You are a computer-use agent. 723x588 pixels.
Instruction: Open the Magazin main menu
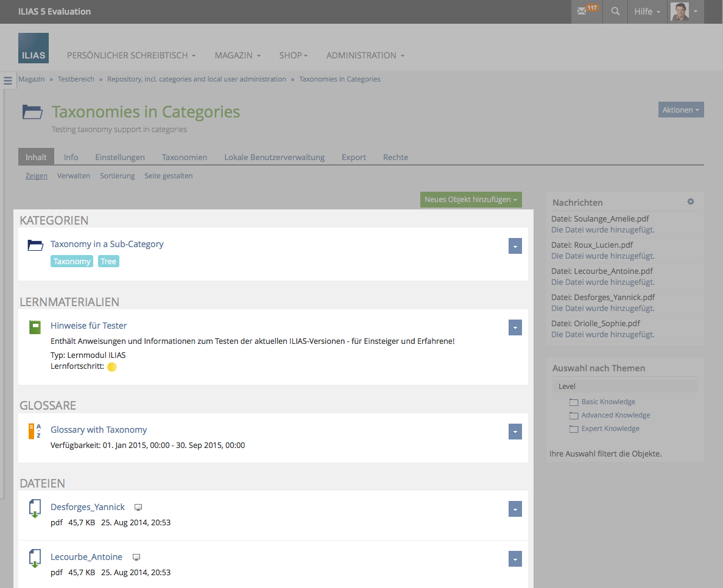(237, 55)
